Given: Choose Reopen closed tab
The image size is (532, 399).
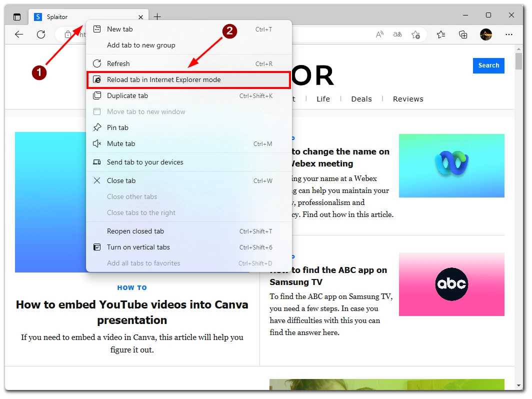Looking at the screenshot, I should pos(189,231).
